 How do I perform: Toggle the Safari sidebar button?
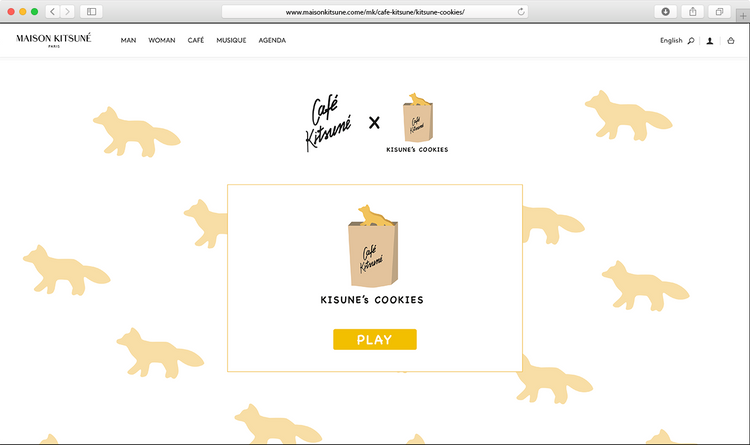(x=91, y=11)
